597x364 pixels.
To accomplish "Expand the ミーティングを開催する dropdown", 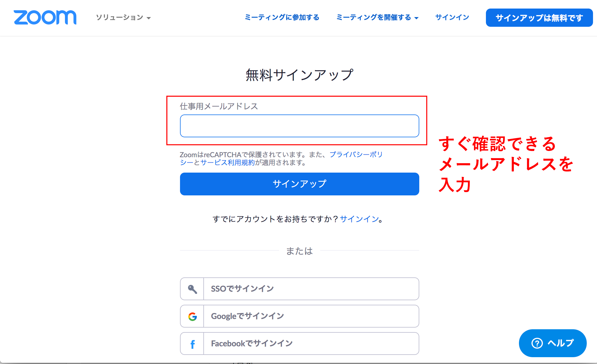I will click(377, 17).
